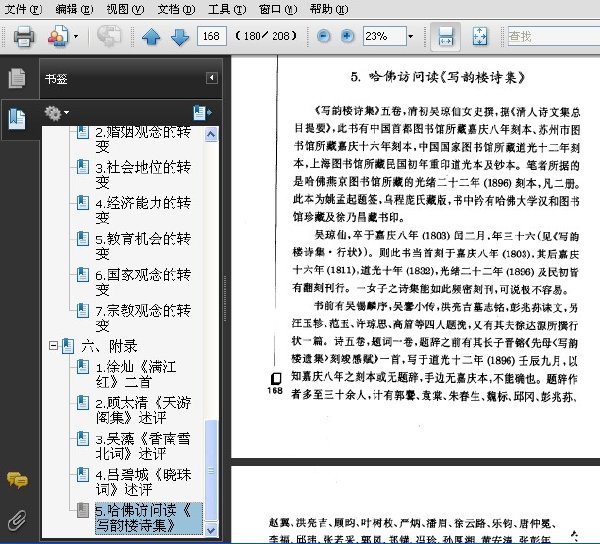Click bookmarks scrollbar down arrow

click(x=211, y=530)
